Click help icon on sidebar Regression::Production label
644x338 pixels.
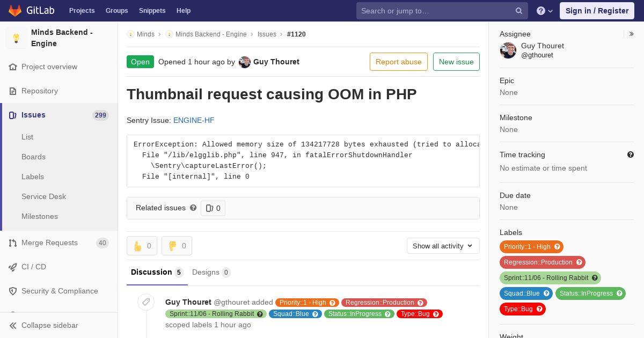pos(579,262)
